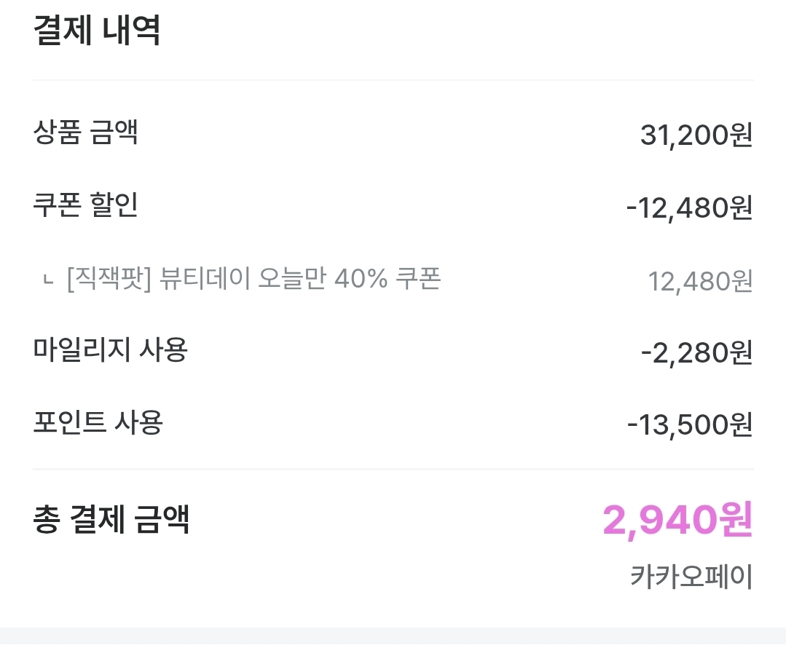Screen dimensions: 786x672
Task: Select the 마일리지 사용 label
Action: coord(111,350)
